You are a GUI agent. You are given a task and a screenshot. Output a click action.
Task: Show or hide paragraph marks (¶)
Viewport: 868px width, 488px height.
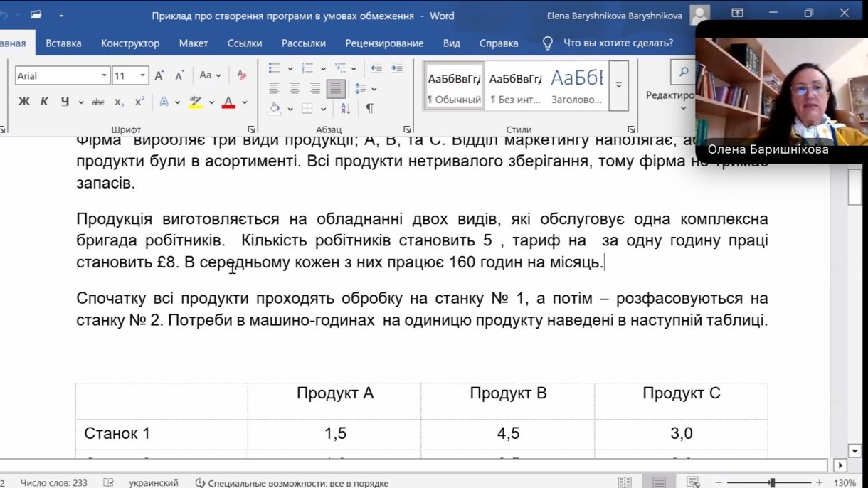(369, 109)
